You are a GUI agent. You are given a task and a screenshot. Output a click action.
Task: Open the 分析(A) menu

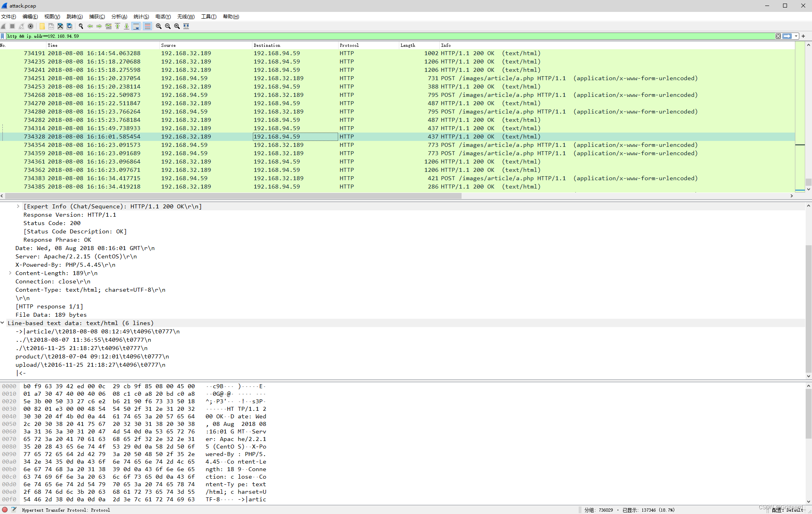pos(119,16)
